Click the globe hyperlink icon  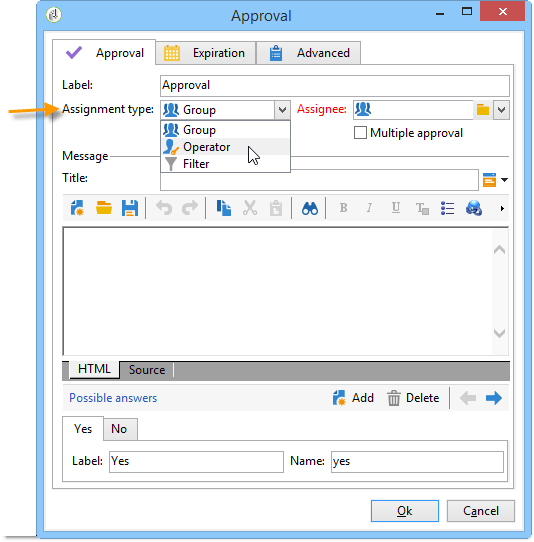[x=474, y=208]
